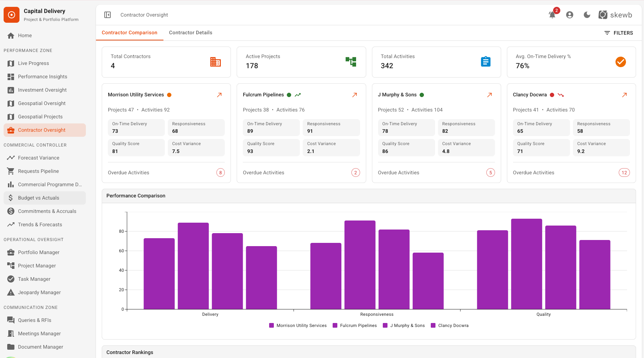The image size is (644, 358).
Task: Open Geospatial Projects page
Action: 45,117
